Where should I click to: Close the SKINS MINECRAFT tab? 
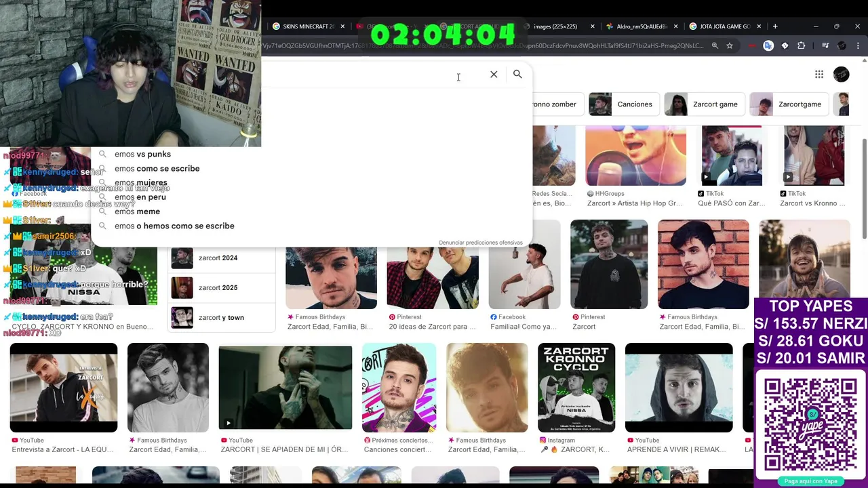point(342,26)
